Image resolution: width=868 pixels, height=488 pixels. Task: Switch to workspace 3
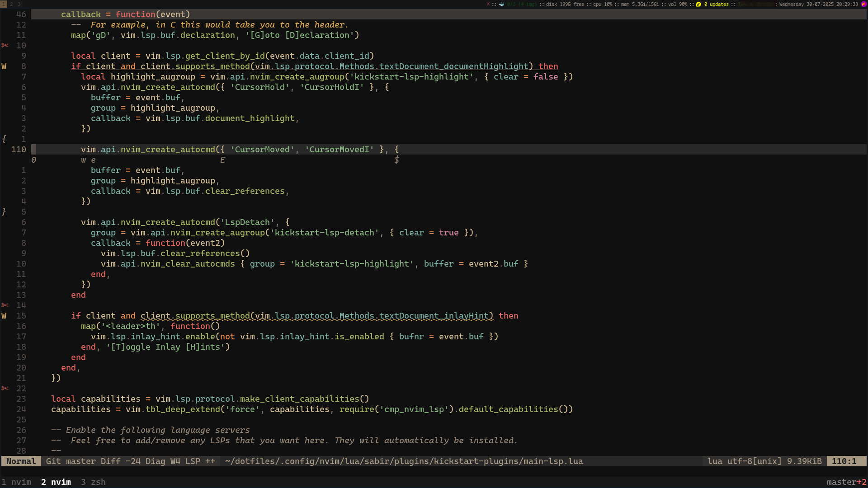pyautogui.click(x=19, y=4)
